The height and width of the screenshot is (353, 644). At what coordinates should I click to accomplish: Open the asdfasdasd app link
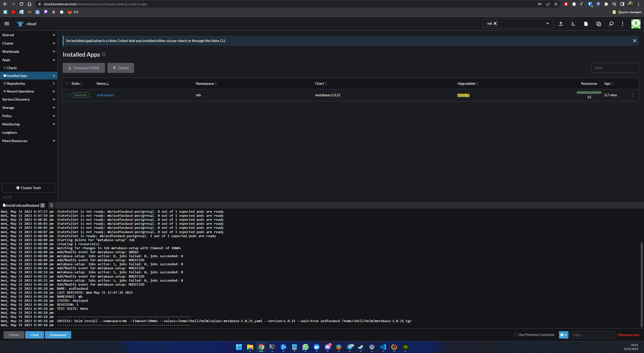coord(105,95)
